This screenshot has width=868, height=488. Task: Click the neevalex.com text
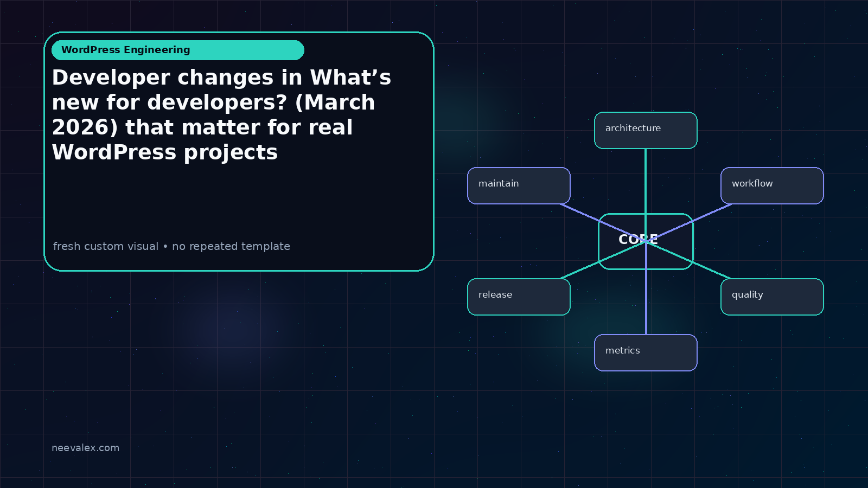[x=85, y=448]
